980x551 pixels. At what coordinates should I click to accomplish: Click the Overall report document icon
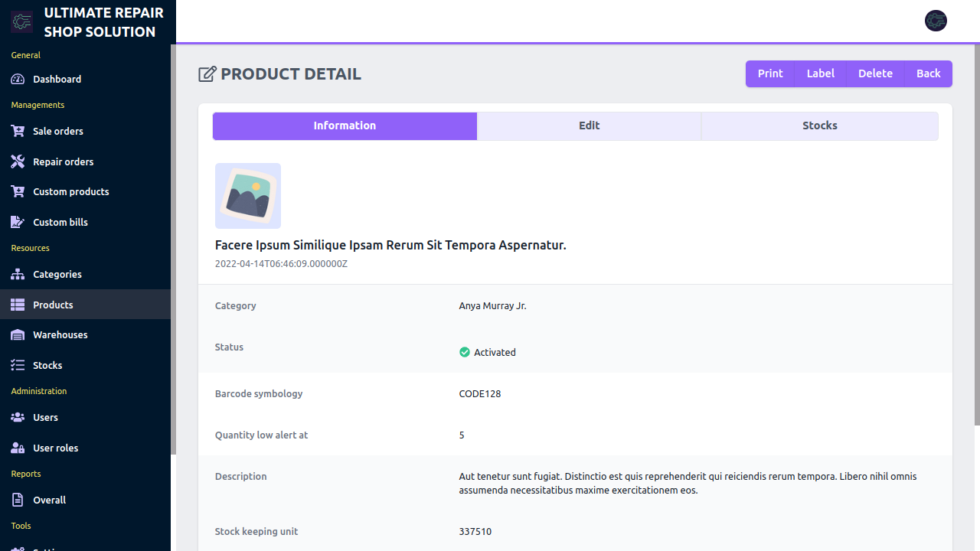[18, 500]
